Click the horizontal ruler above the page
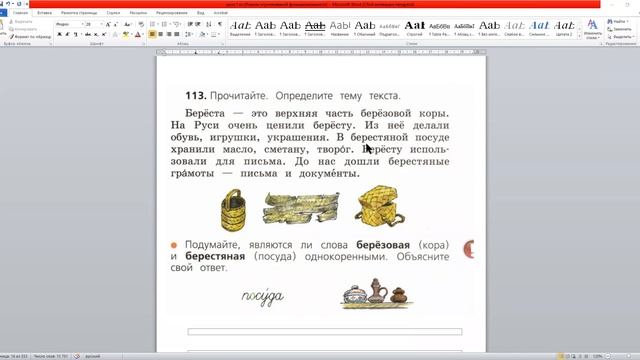 (x=321, y=52)
